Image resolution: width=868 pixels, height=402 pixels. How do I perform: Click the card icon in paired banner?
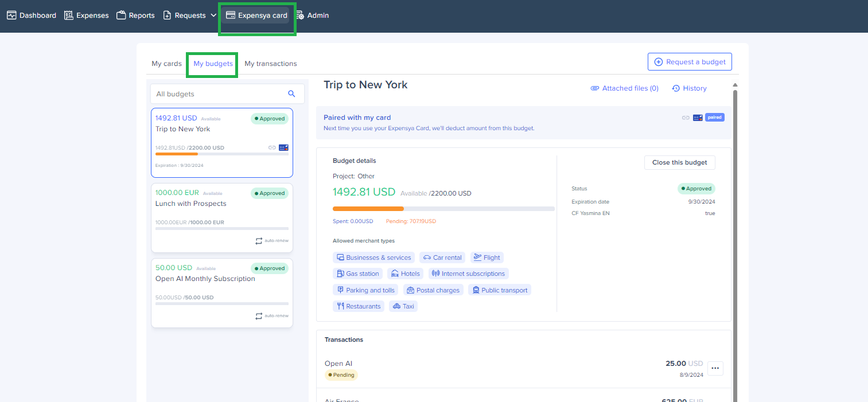pos(698,118)
